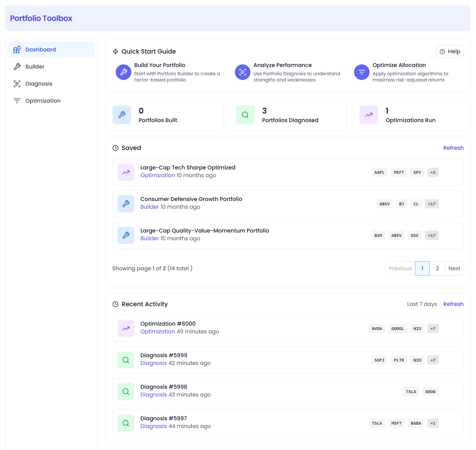
Task: Click the clock icon beside Saved
Action: coord(116,148)
